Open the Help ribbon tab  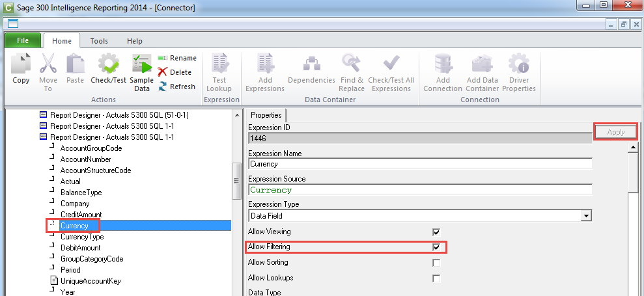[x=134, y=41]
